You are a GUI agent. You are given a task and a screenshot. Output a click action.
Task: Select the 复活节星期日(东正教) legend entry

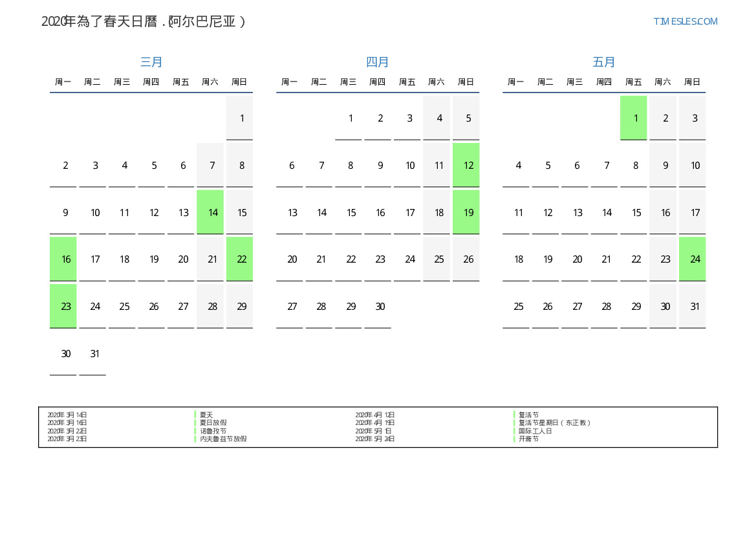tap(555, 423)
